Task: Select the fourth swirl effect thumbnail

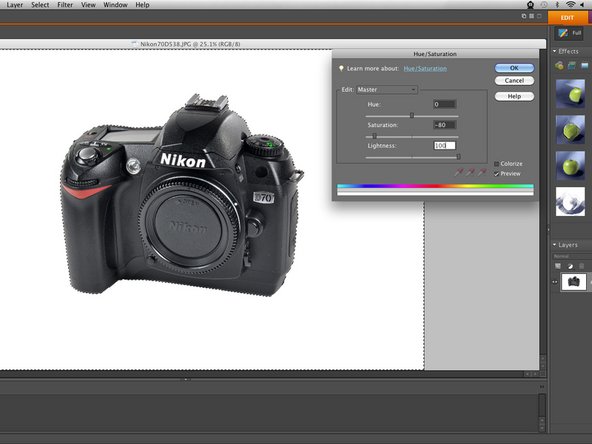Action: 570,202
